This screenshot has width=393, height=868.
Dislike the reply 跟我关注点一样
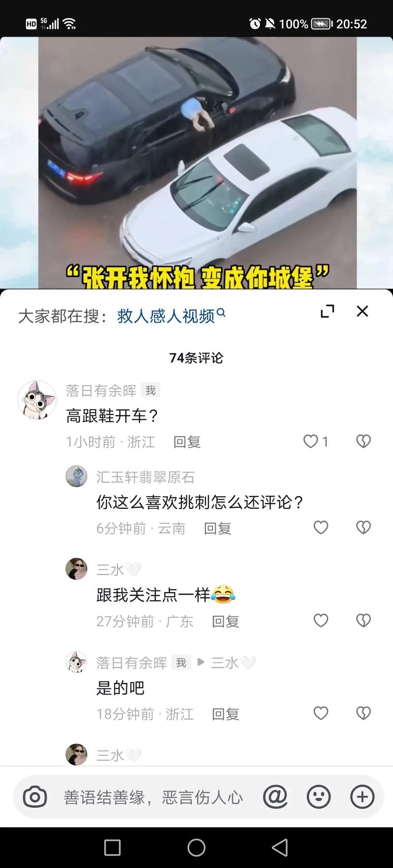coord(363,621)
